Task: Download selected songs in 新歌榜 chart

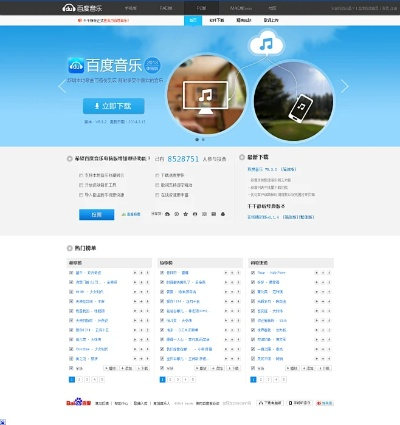Action: tap(143, 368)
